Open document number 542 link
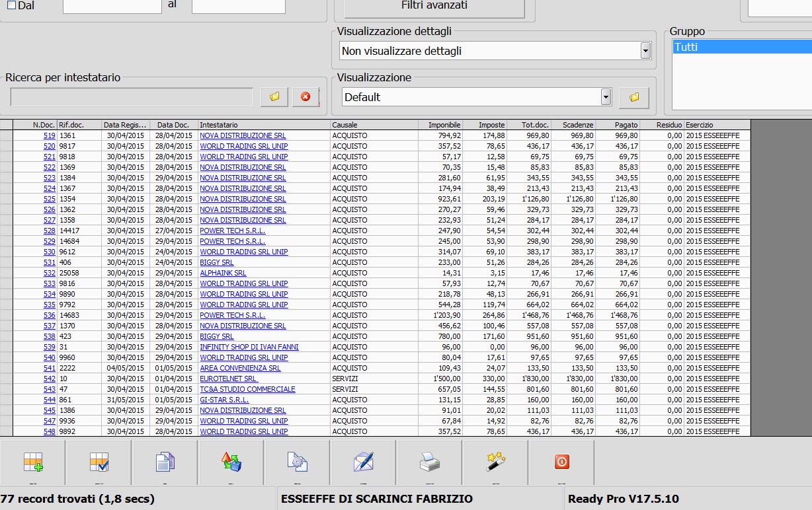This screenshot has width=812, height=510. tap(50, 379)
